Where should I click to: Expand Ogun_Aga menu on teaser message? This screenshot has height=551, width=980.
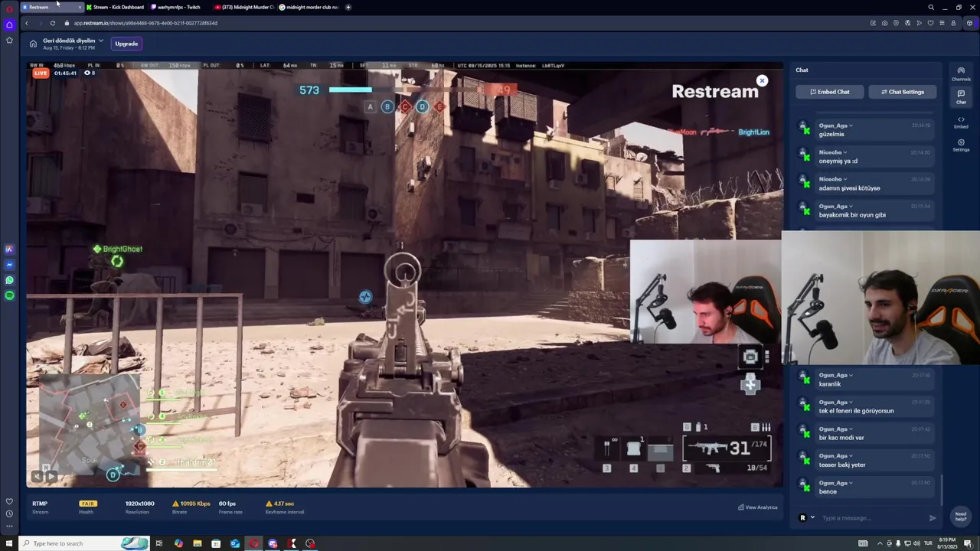coord(851,455)
